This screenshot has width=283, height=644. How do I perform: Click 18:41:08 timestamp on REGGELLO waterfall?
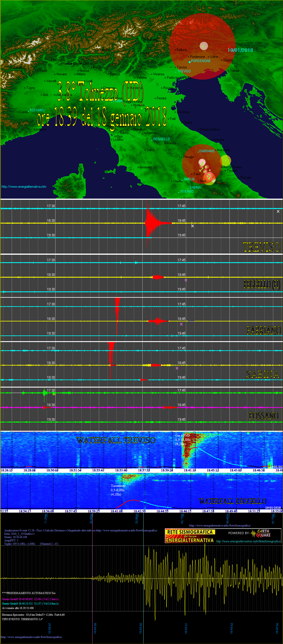[117, 511]
